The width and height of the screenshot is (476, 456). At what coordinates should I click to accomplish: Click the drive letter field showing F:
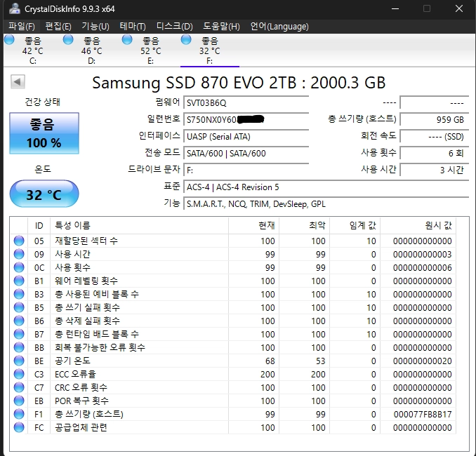[246, 170]
